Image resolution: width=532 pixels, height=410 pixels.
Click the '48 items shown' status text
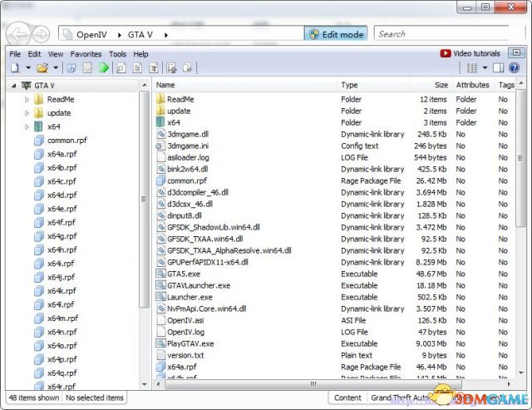pos(34,398)
